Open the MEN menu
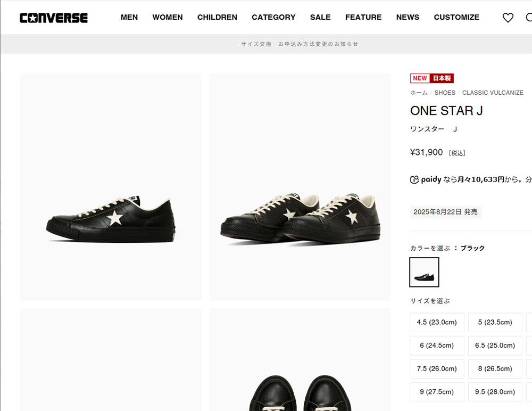 point(129,18)
